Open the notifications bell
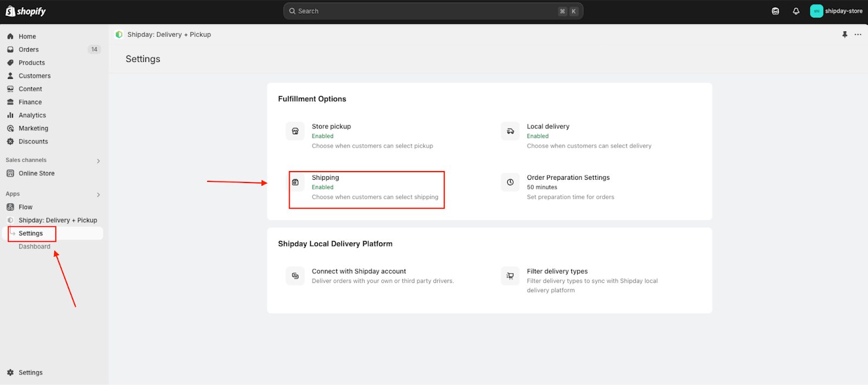Viewport: 868px width, 385px height. [x=796, y=11]
